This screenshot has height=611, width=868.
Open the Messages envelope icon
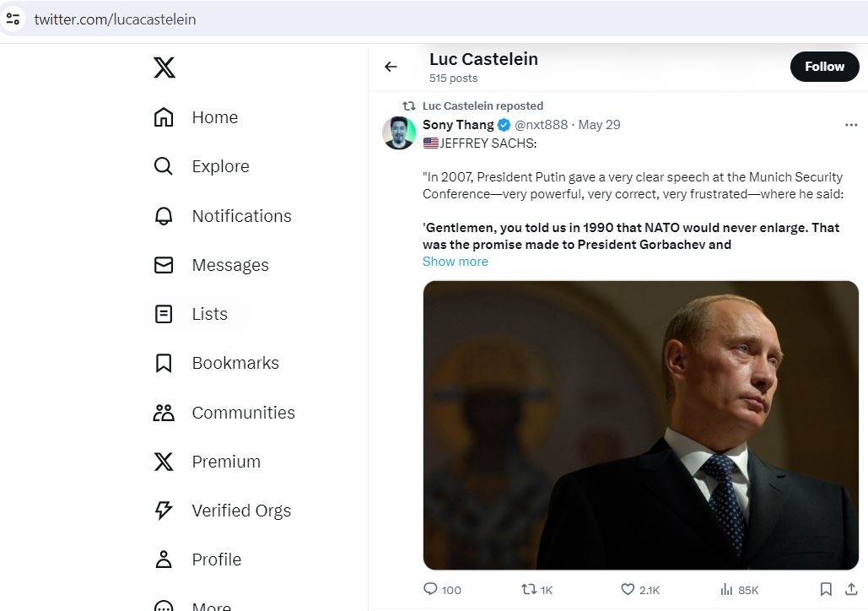[164, 265]
